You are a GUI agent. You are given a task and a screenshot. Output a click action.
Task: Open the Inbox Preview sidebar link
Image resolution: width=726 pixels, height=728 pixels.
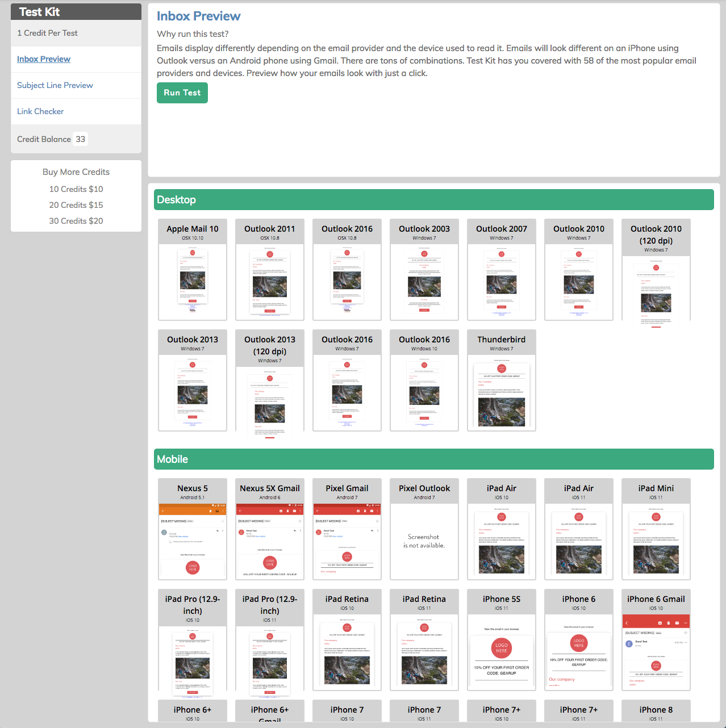coord(44,59)
